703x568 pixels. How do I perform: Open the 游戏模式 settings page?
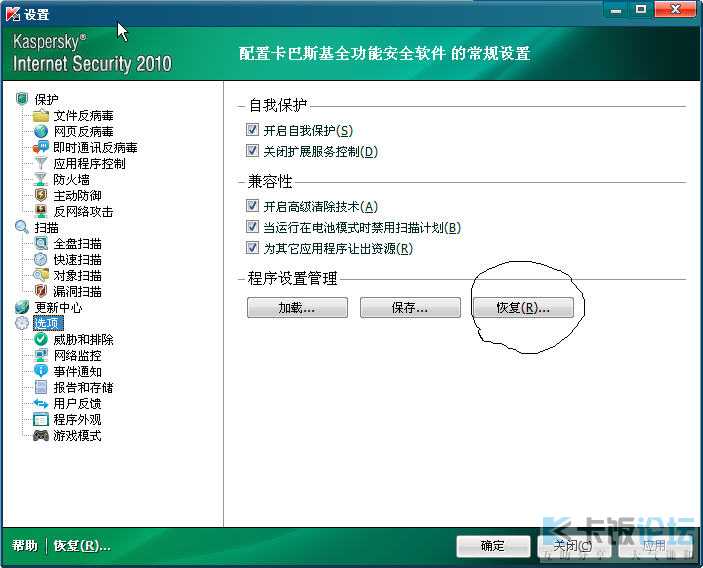click(78, 435)
